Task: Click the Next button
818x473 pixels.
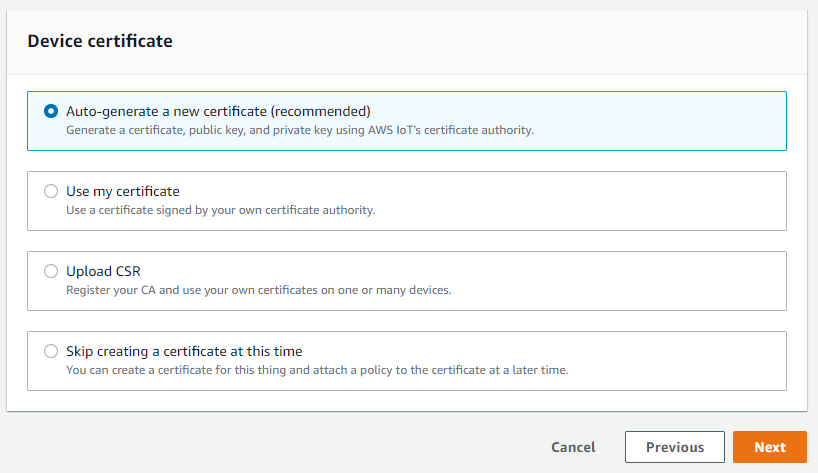Action: (769, 447)
